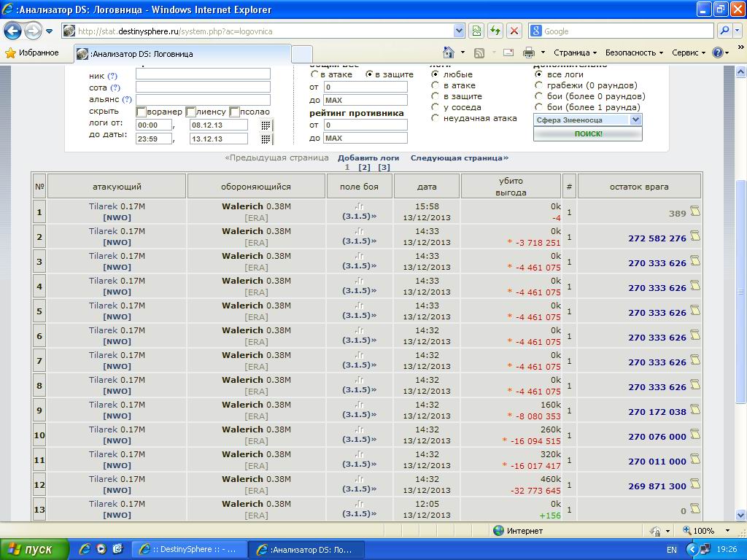The image size is (747, 560).
Task: Expand the Безопасность menu
Action: tap(633, 52)
